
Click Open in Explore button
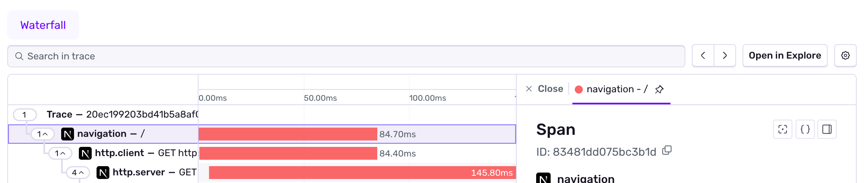coord(785,56)
